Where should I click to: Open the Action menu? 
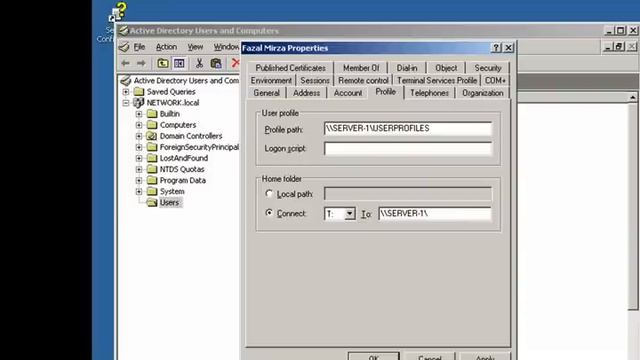tap(166, 47)
